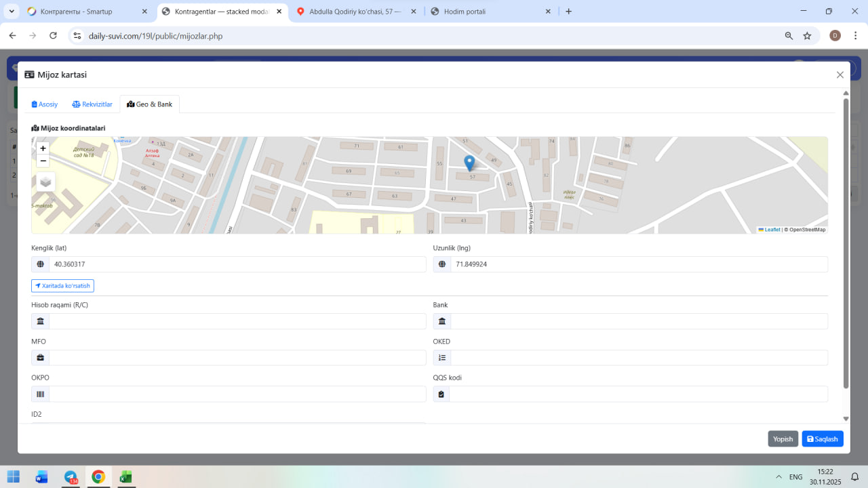This screenshot has width=868, height=488.
Task: Open Chrome zoom magnifier icon in address bar
Action: 789,36
